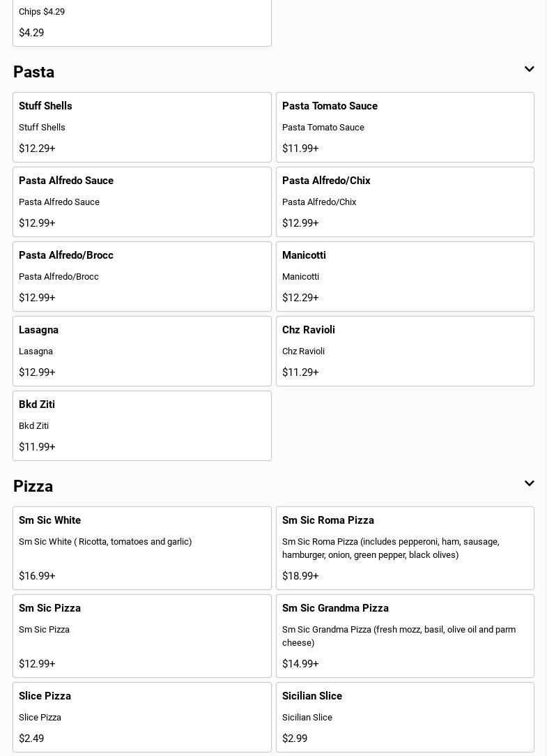547x756 pixels.
Task: Click the Chips $4.29 item card
Action: (141, 22)
